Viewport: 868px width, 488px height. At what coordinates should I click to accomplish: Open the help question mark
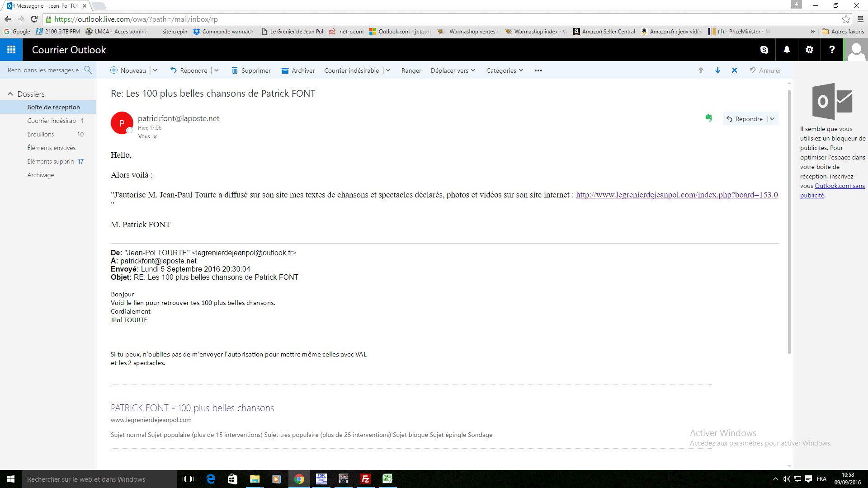click(832, 50)
